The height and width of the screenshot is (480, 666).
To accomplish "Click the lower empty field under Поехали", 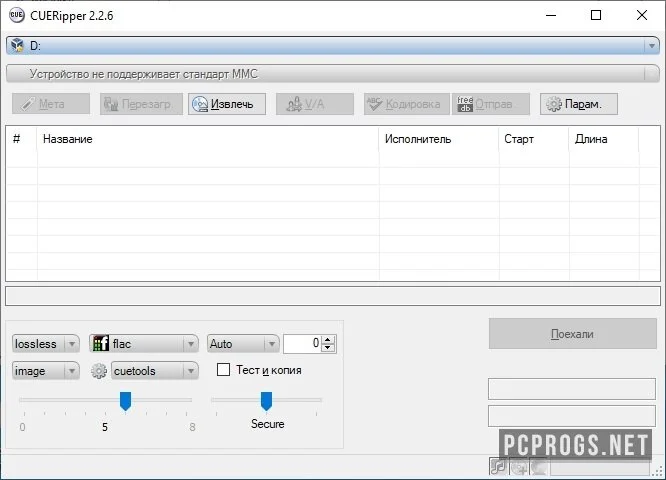I will [572, 416].
